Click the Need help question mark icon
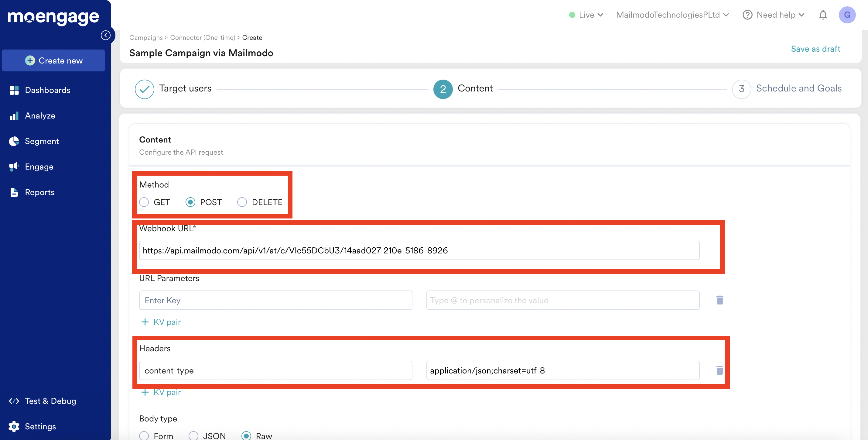Screen dimensions: 868x440 tap(747, 15)
